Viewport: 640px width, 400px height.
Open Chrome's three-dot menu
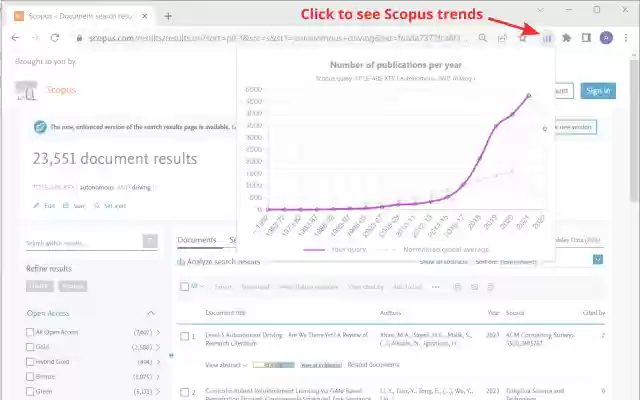click(x=626, y=38)
